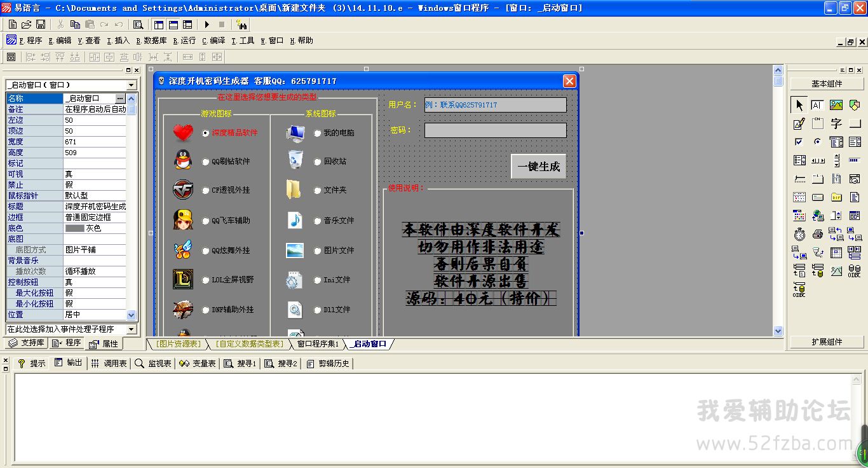The width and height of the screenshot is (868, 468).
Task: Click the 标题 property row
Action: pos(66,207)
